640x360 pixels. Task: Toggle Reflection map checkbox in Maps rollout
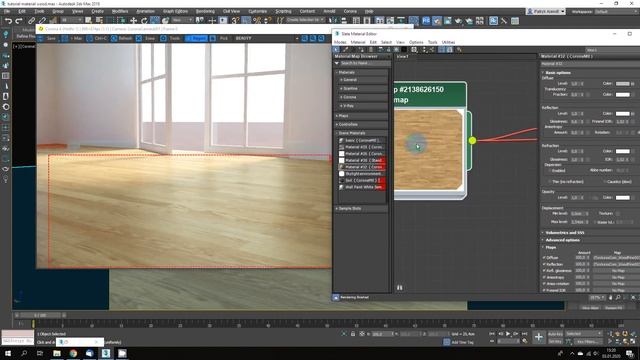tap(544, 264)
